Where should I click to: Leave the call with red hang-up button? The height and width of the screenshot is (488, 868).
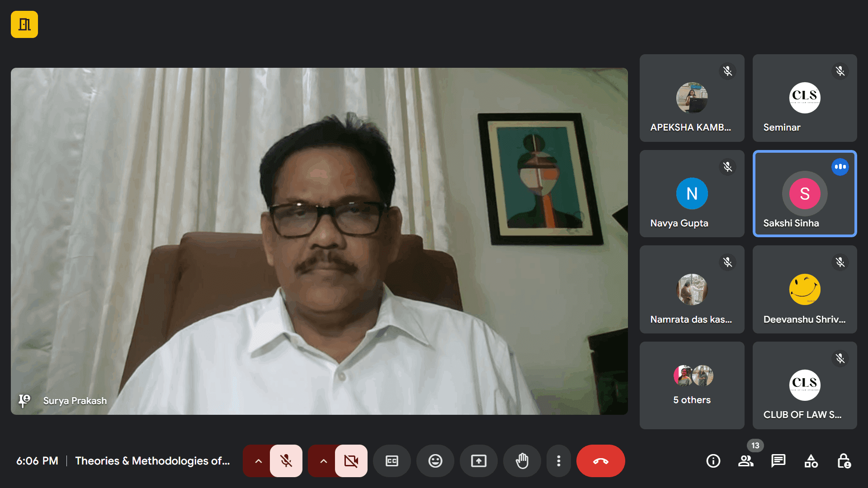pyautogui.click(x=601, y=461)
